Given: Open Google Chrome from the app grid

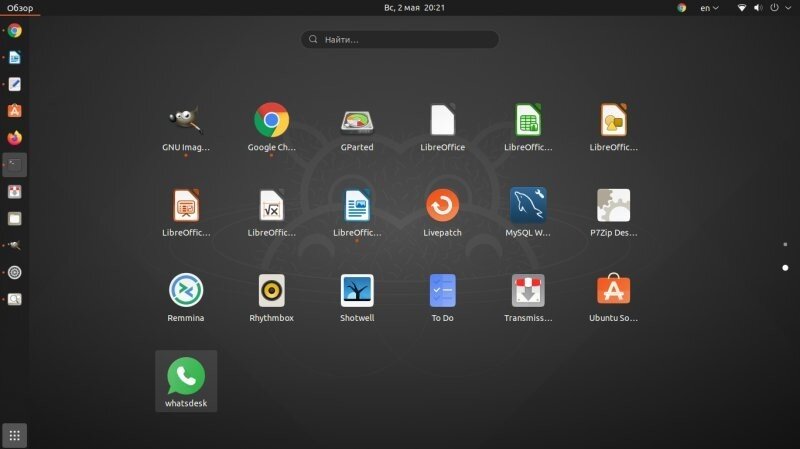Looking at the screenshot, I should click(271, 128).
